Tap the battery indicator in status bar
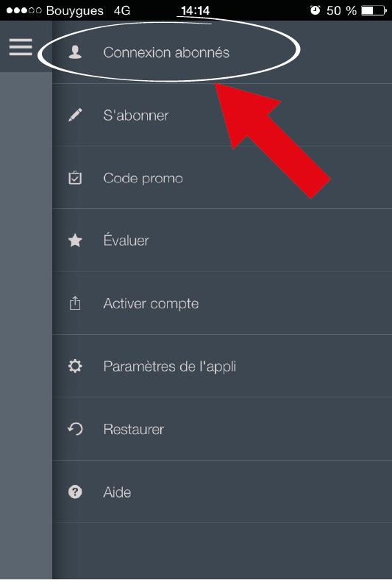Screen dimensions: 392x582 374,10
